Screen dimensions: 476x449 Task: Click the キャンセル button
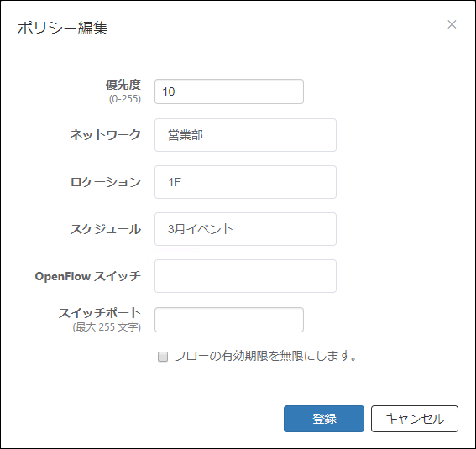pos(415,419)
